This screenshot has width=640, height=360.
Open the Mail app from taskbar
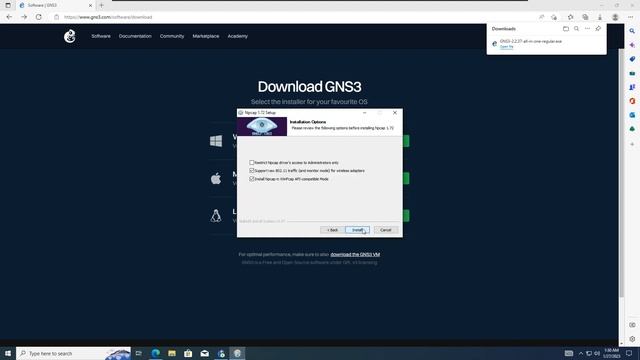pyautogui.click(x=204, y=353)
